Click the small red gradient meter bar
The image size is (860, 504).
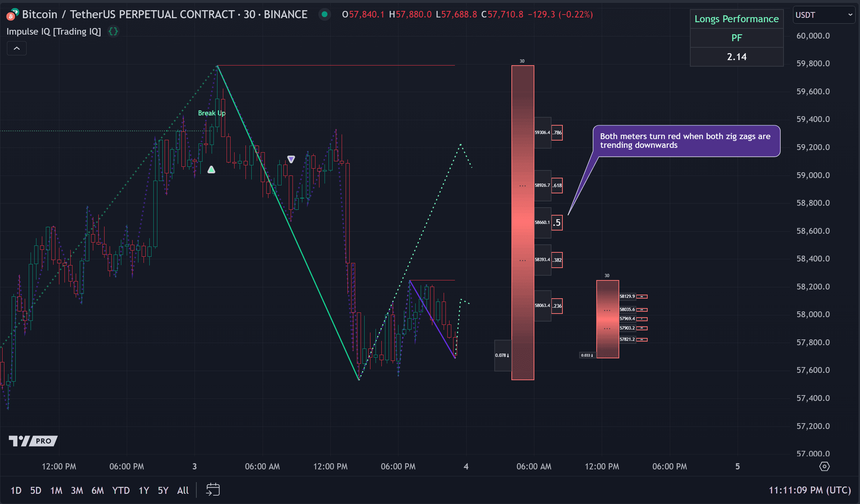point(608,319)
